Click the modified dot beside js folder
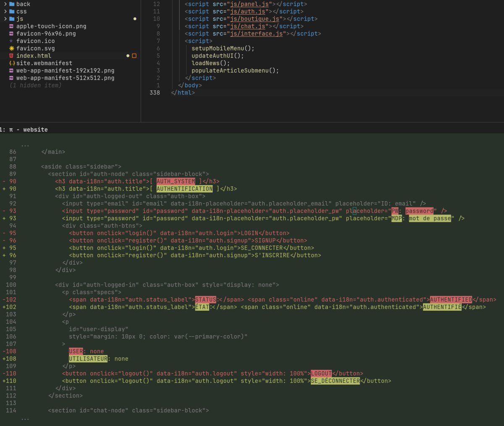 [135, 19]
